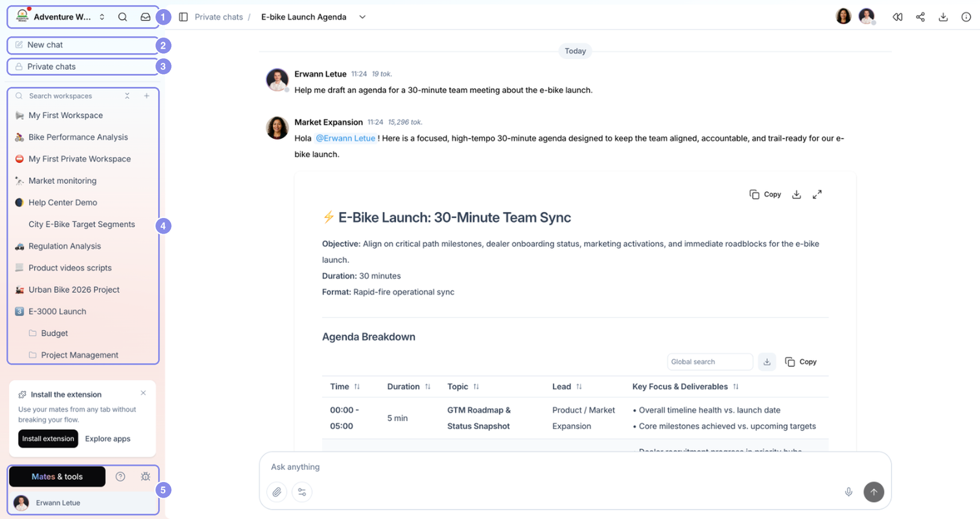Open My First Workspace
Screen dimensions: 980x519
click(x=82, y=115)
